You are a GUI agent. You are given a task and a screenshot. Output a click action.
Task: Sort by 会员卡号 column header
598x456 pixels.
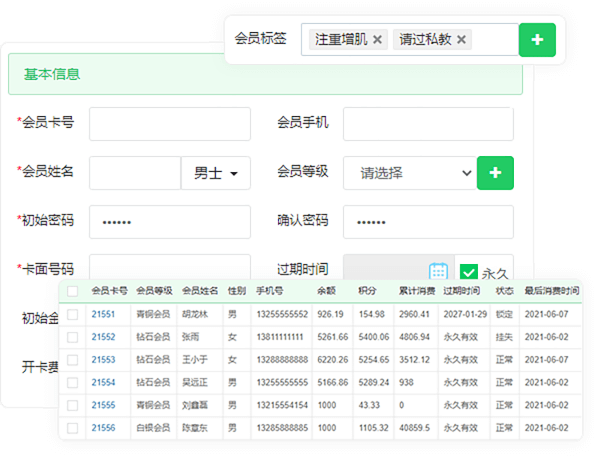(x=109, y=291)
